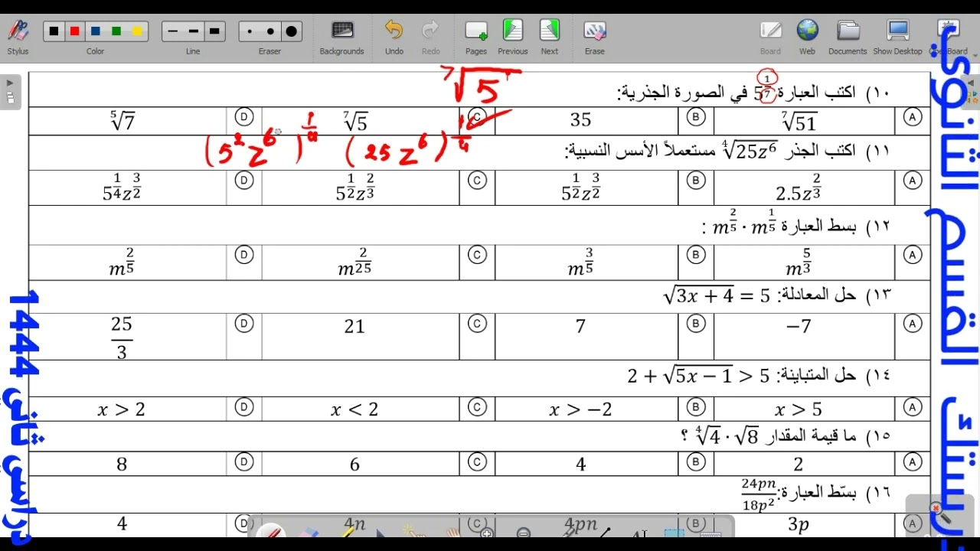Click Show Desktop

[x=897, y=37]
